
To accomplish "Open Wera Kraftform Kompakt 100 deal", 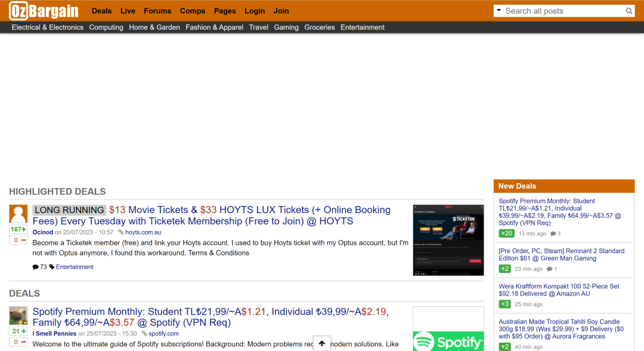I will click(x=559, y=290).
